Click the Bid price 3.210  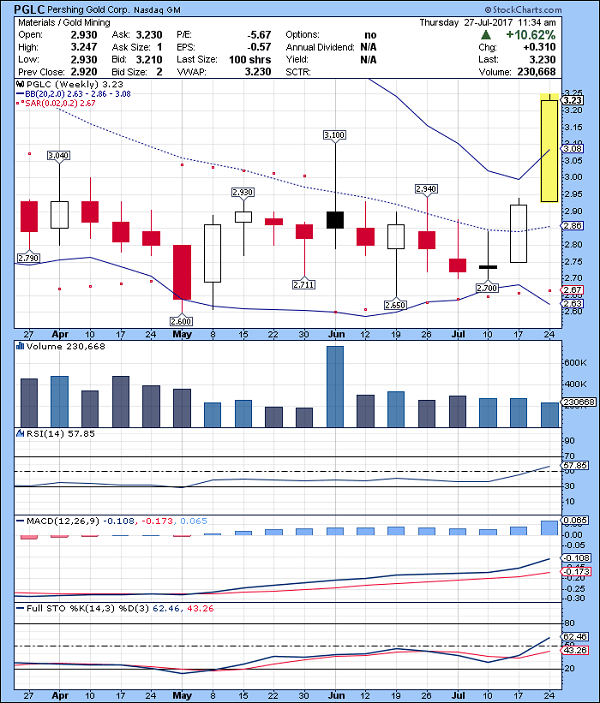149,60
